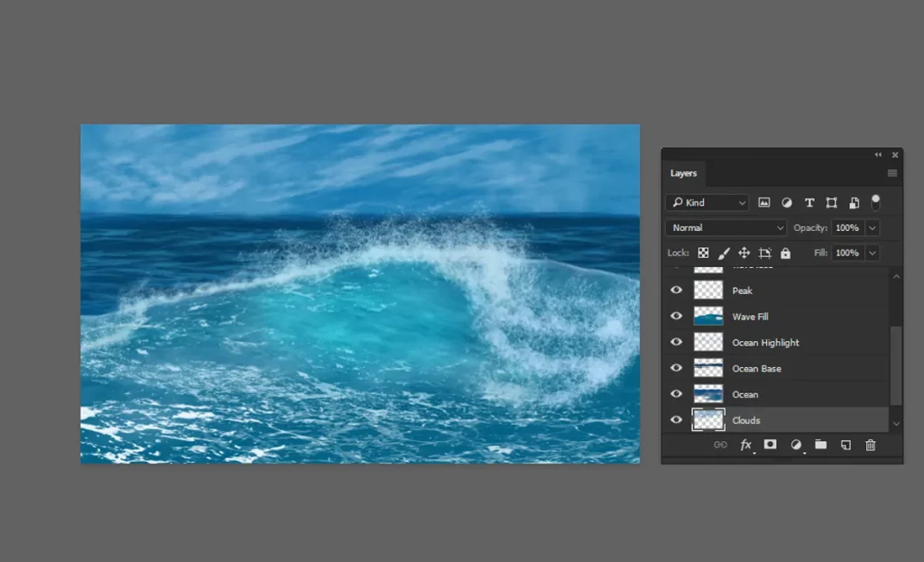Image resolution: width=924 pixels, height=562 pixels.
Task: Toggle visibility of the Ocean Base layer
Action: [x=675, y=367]
